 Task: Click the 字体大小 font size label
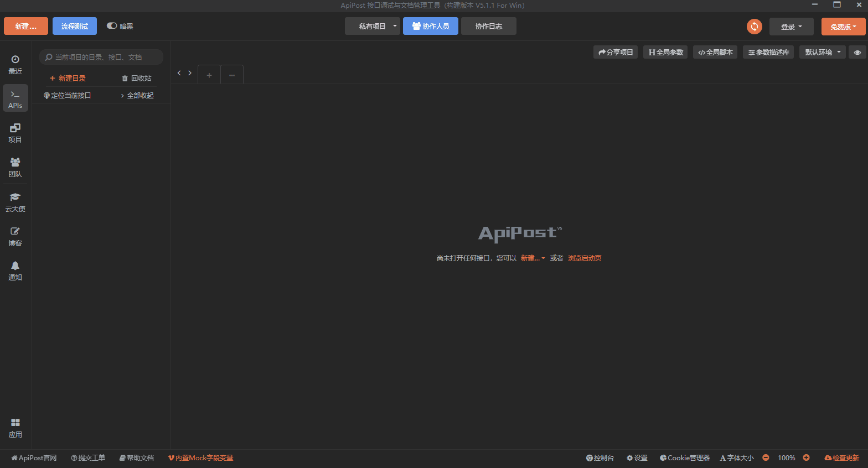(x=737, y=458)
